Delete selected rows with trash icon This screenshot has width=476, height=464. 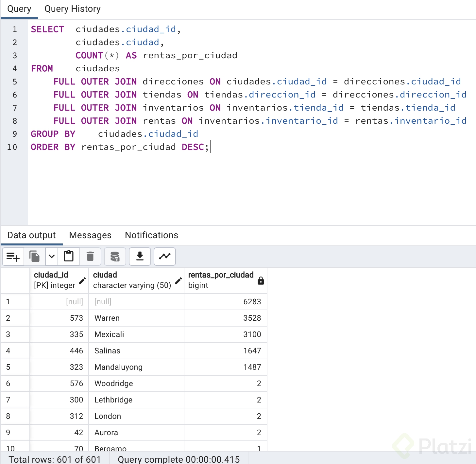pyautogui.click(x=90, y=257)
